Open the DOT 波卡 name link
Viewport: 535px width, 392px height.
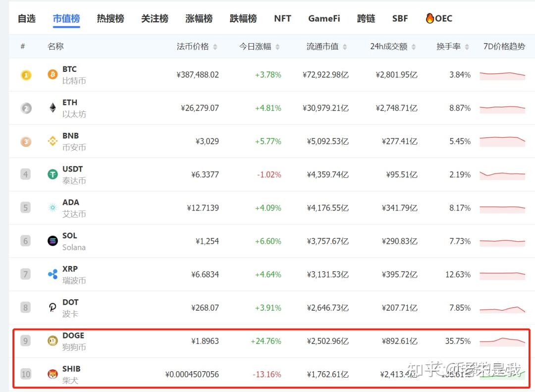[x=71, y=308]
